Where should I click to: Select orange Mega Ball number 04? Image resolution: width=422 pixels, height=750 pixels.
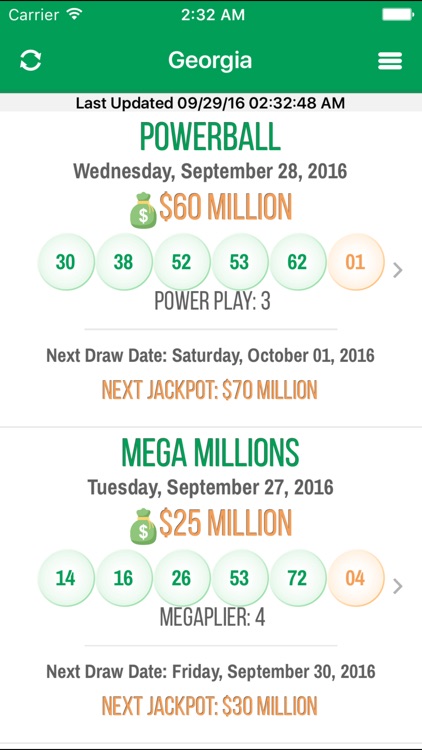pyautogui.click(x=355, y=578)
